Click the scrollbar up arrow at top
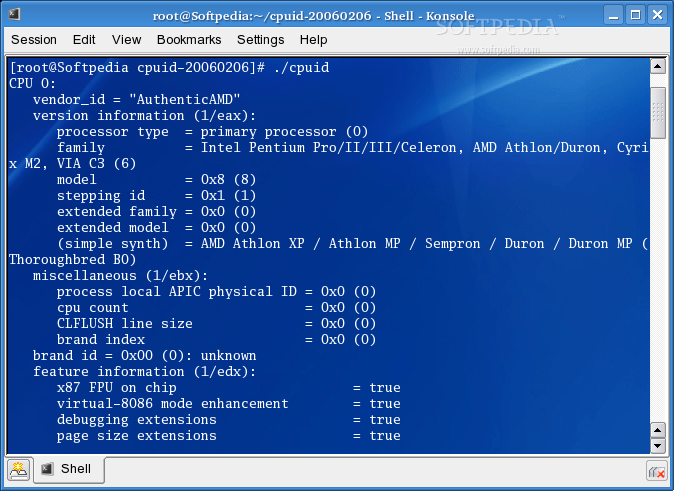Image resolution: width=674 pixels, height=491 pixels. [658, 66]
